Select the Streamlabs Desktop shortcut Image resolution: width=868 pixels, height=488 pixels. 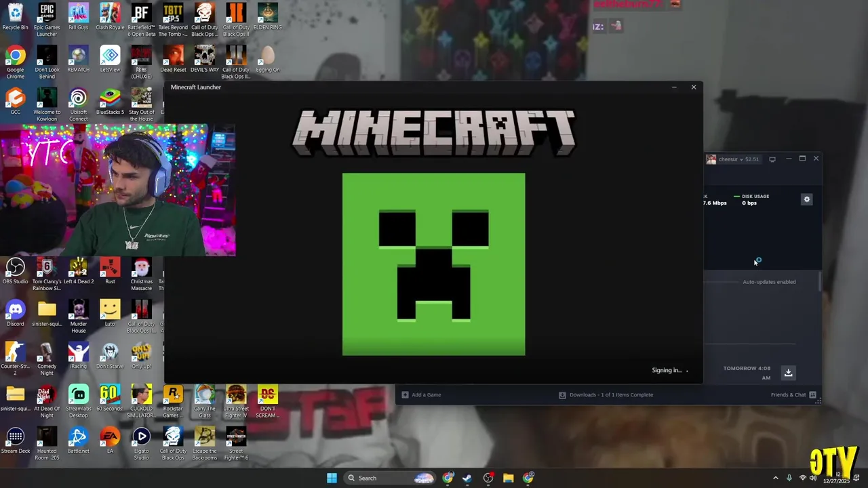[x=78, y=401]
